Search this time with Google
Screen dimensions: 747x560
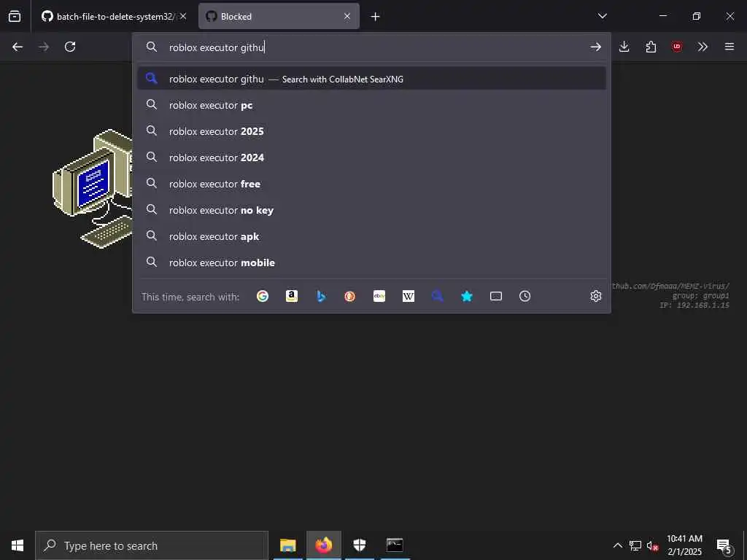pyautogui.click(x=263, y=296)
